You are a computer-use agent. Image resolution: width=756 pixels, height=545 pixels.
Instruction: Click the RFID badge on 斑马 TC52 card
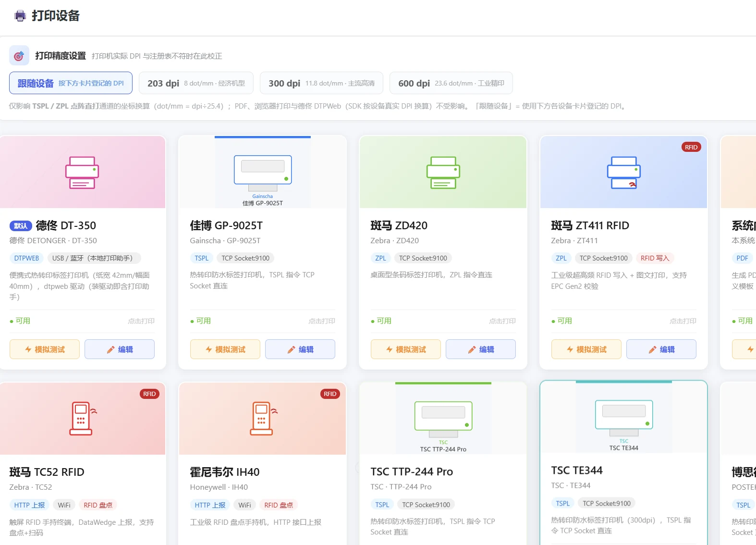[149, 394]
